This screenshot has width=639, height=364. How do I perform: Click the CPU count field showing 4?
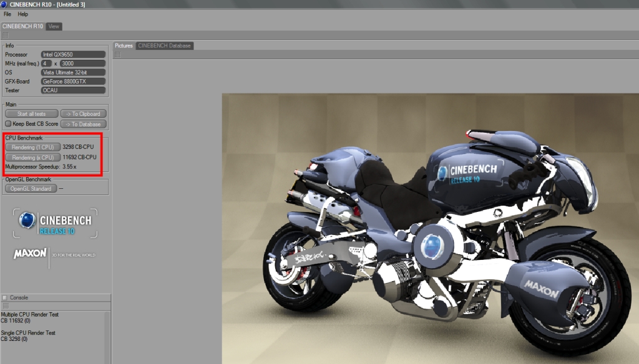click(46, 64)
